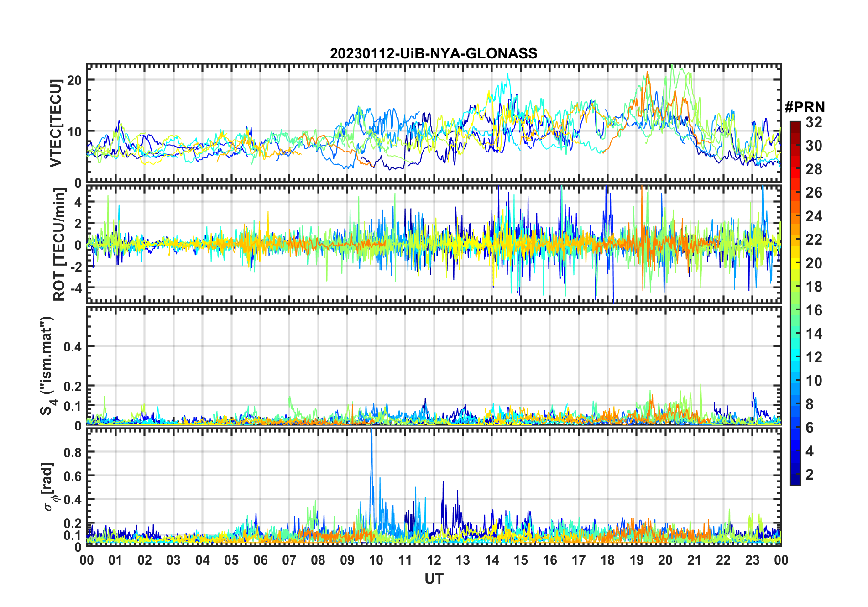Click x-axis hour tick label 01
Viewport: 868px width, 607px height.
pyautogui.click(x=115, y=560)
